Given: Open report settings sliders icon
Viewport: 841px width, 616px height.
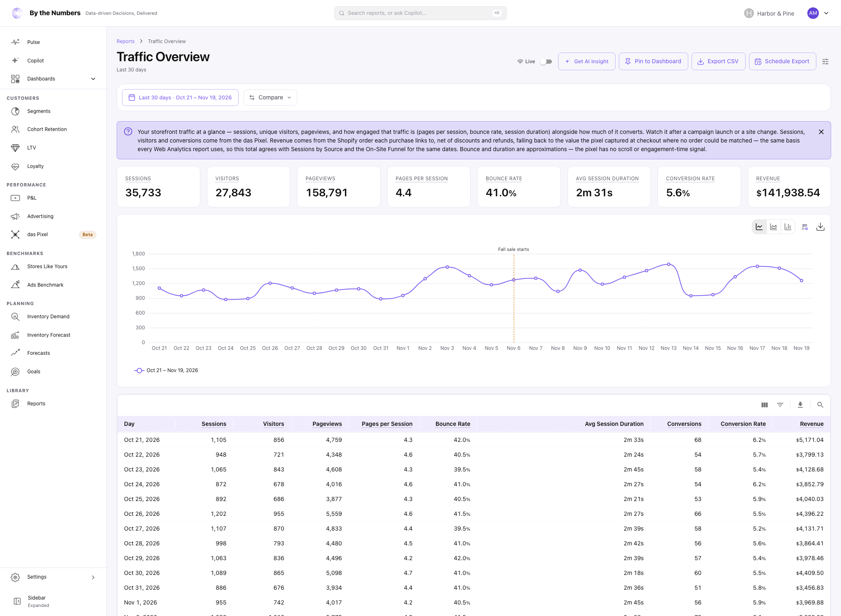Looking at the screenshot, I should [x=825, y=62].
